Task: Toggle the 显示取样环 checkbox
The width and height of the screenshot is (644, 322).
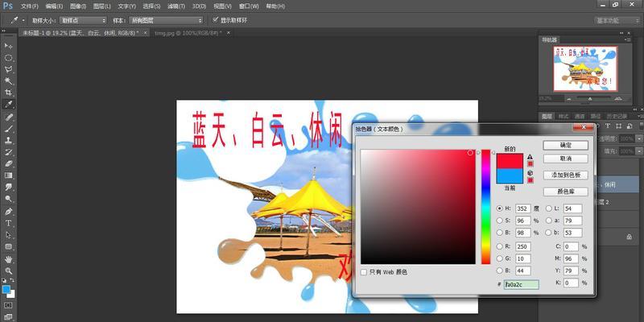Action: [x=215, y=19]
